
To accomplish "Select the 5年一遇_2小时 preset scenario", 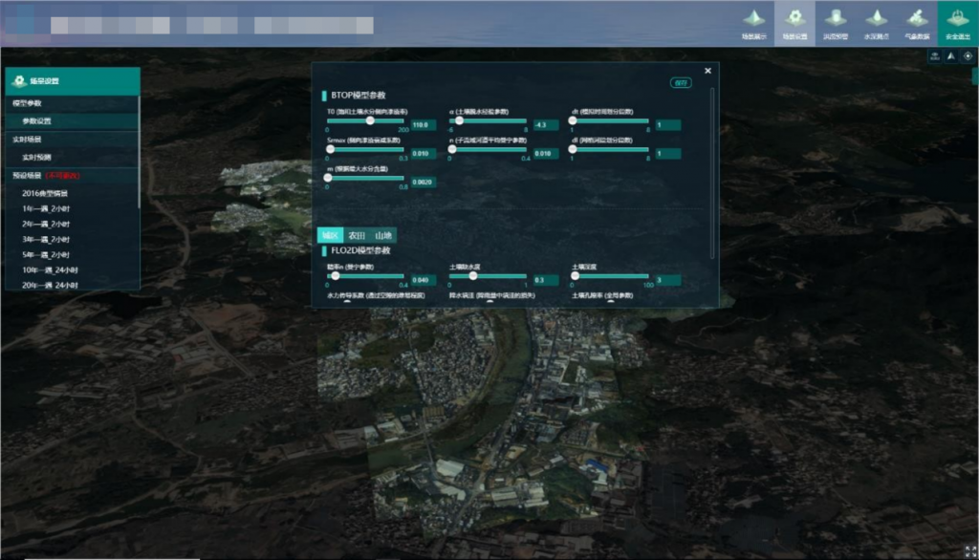I will (46, 255).
